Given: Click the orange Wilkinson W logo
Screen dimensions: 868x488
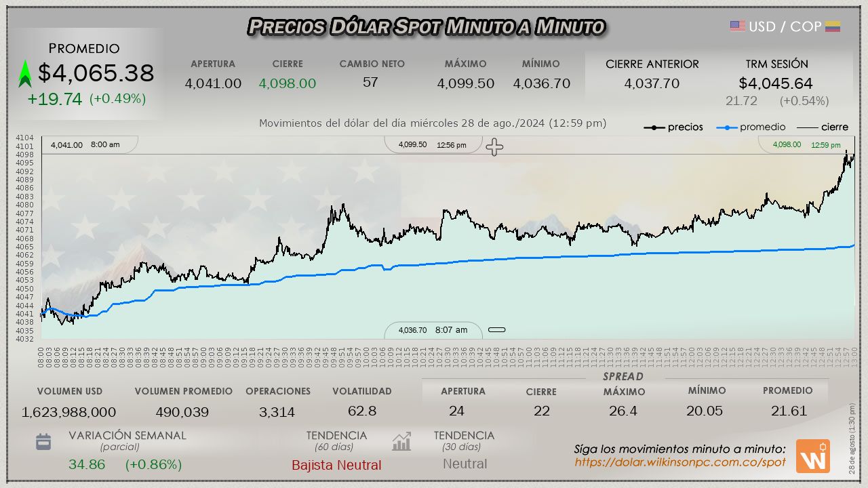Looking at the screenshot, I should pyautogui.click(x=812, y=456).
